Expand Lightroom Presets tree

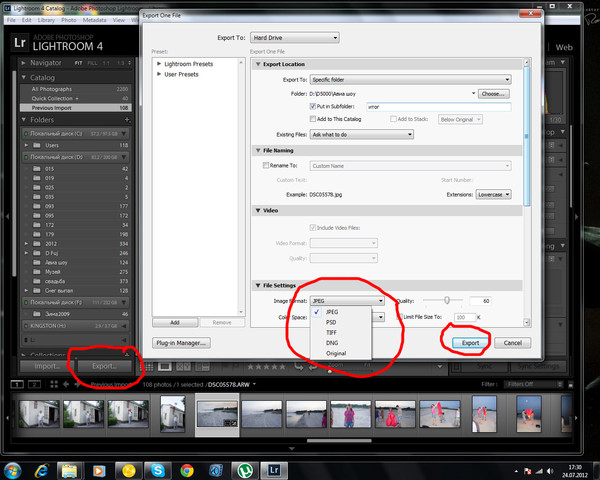[x=159, y=64]
